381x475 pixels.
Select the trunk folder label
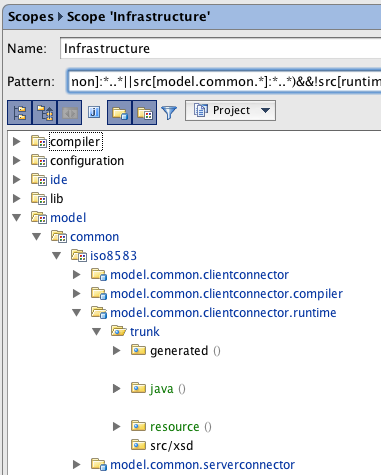click(x=145, y=332)
